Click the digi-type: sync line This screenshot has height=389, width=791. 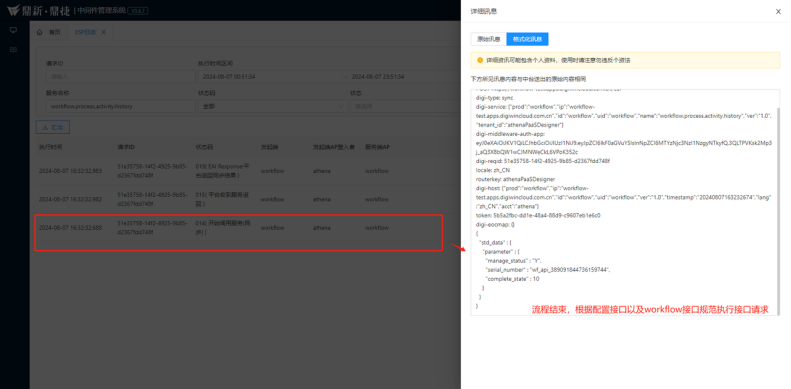pos(494,98)
